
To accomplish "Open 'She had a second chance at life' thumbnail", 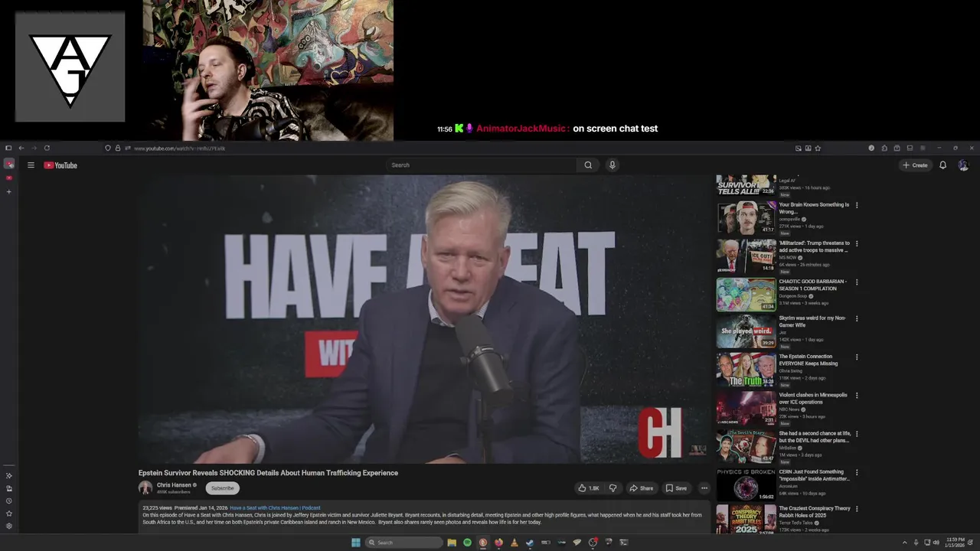I will pos(746,447).
